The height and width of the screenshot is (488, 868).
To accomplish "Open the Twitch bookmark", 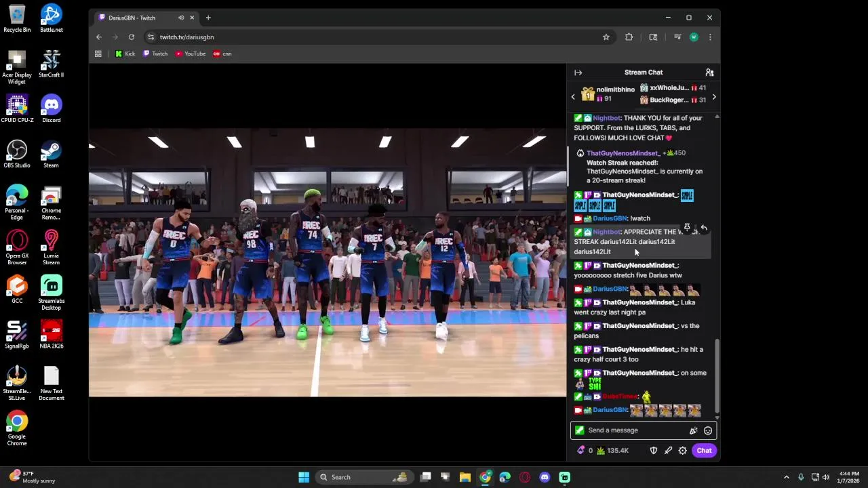I will point(155,54).
